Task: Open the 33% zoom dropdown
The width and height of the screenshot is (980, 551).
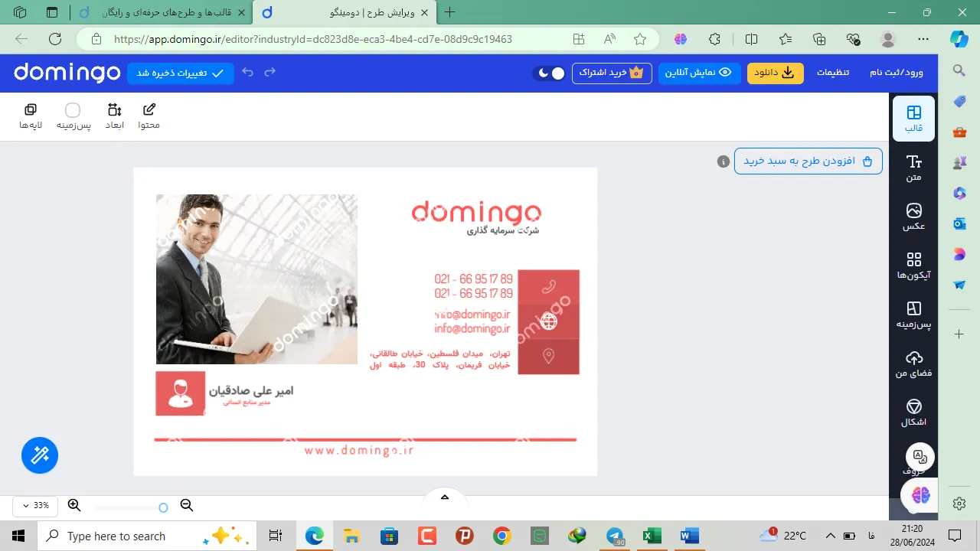Action: [36, 506]
